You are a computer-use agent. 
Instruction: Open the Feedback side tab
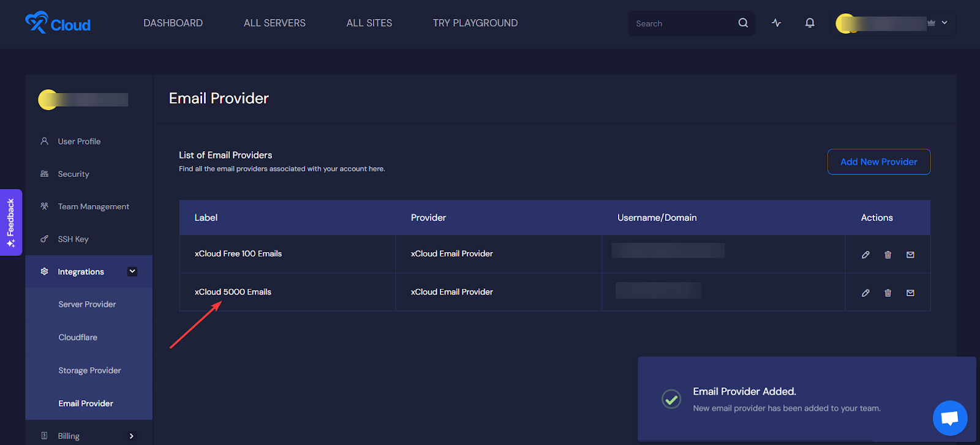(x=11, y=222)
